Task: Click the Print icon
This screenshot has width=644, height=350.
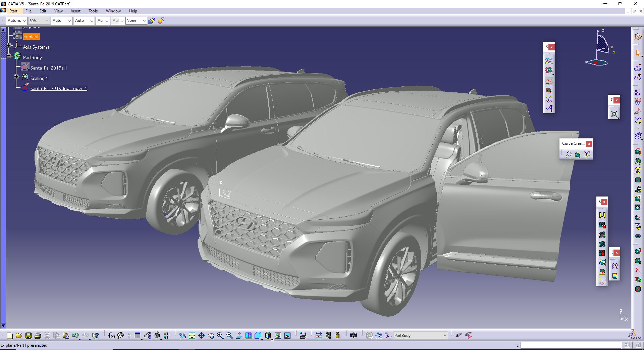Action: pyautogui.click(x=38, y=335)
